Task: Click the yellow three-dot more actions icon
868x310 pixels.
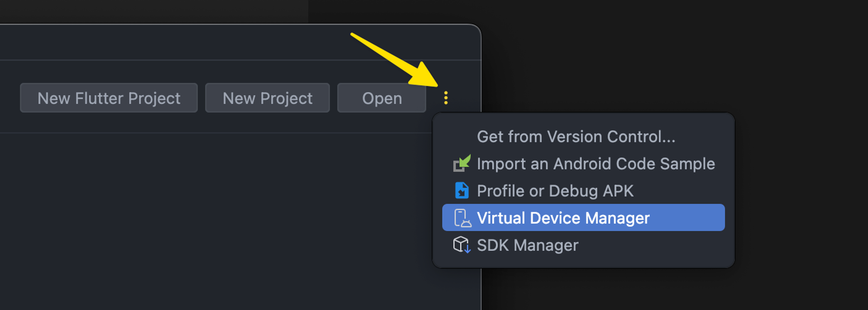Action: pyautogui.click(x=446, y=98)
